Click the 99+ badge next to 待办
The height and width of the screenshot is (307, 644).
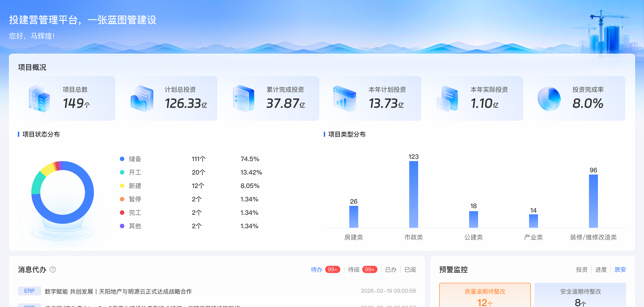point(333,269)
